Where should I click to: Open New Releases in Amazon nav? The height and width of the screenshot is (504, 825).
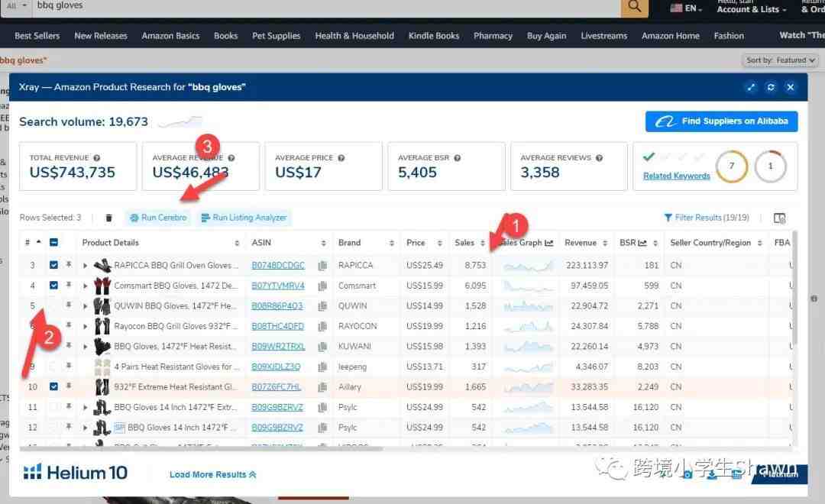(101, 36)
